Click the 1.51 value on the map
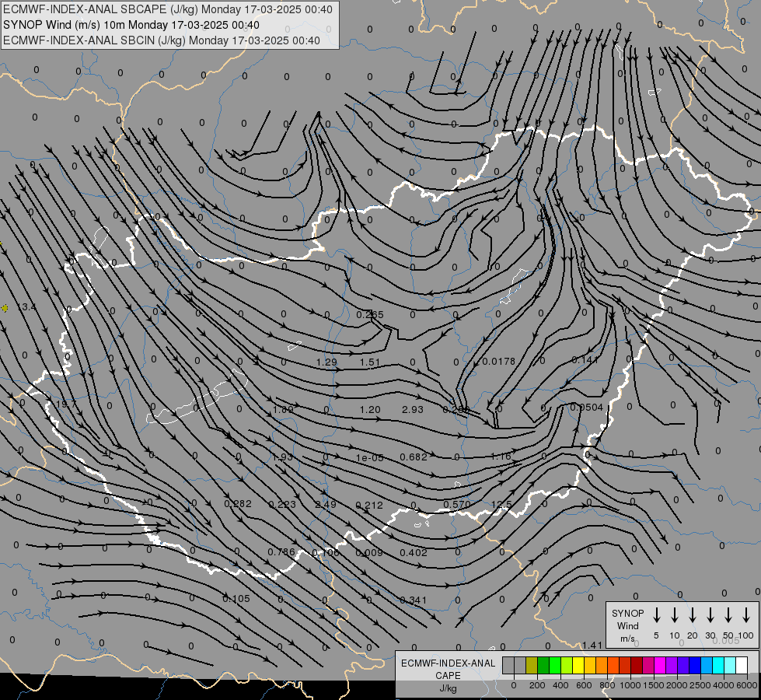This screenshot has height=700, width=761. (x=370, y=362)
